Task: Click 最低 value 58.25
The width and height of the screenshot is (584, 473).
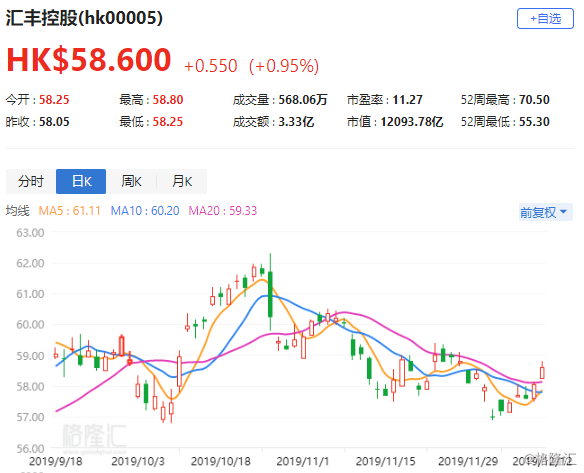Action: pyautogui.click(x=168, y=122)
